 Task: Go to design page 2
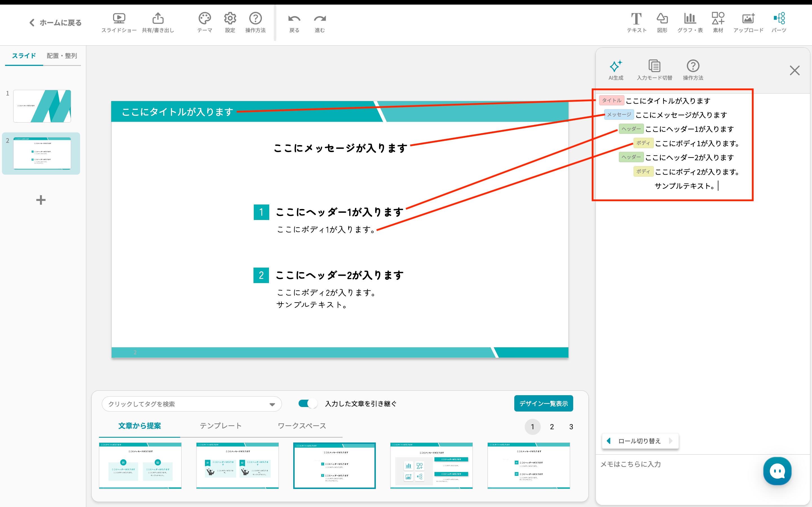551,426
